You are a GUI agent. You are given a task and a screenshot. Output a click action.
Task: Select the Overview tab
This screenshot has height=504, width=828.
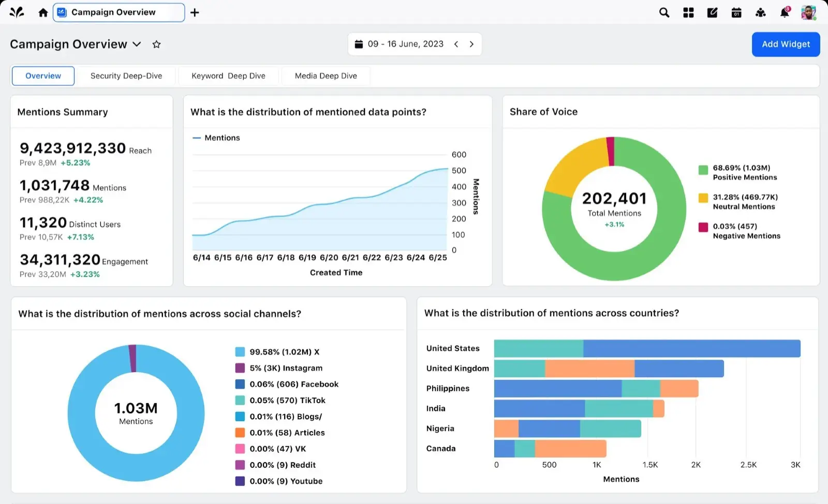tap(43, 76)
